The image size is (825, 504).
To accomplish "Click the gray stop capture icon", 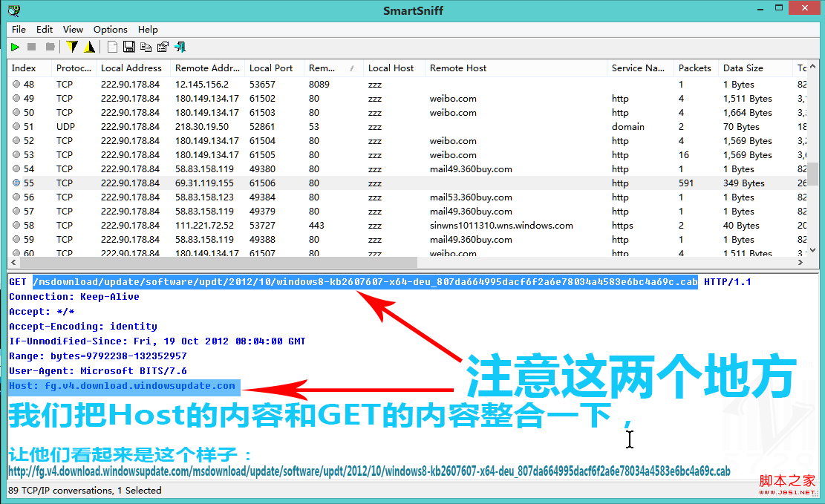I will pyautogui.click(x=32, y=48).
